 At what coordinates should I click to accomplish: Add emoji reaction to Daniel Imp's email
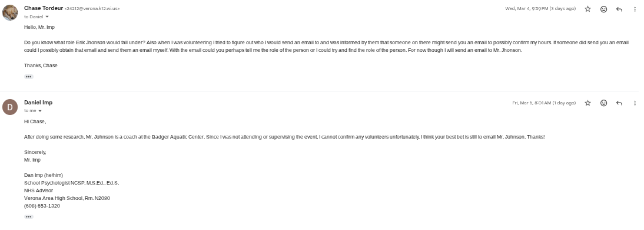coord(604,103)
